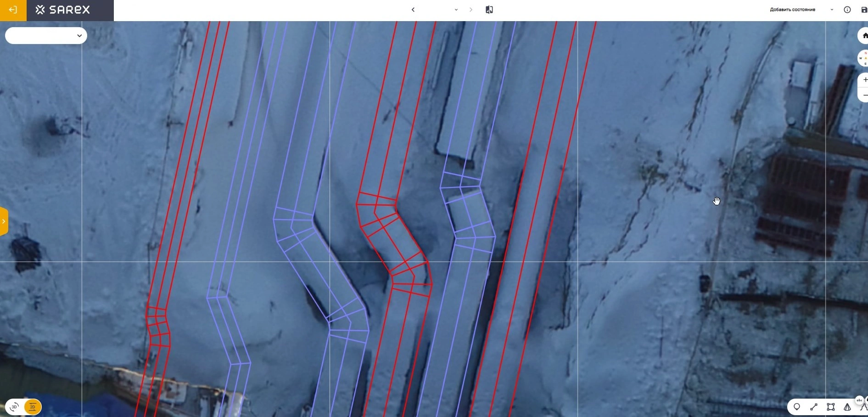The height and width of the screenshot is (417, 868).
Task: Expand the arrow next to 'Добавить состояние'
Action: click(x=832, y=10)
